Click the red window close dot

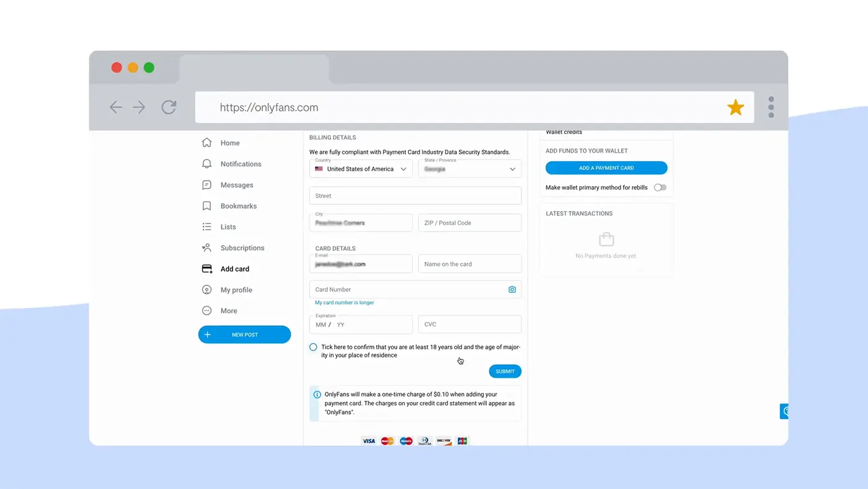point(117,68)
